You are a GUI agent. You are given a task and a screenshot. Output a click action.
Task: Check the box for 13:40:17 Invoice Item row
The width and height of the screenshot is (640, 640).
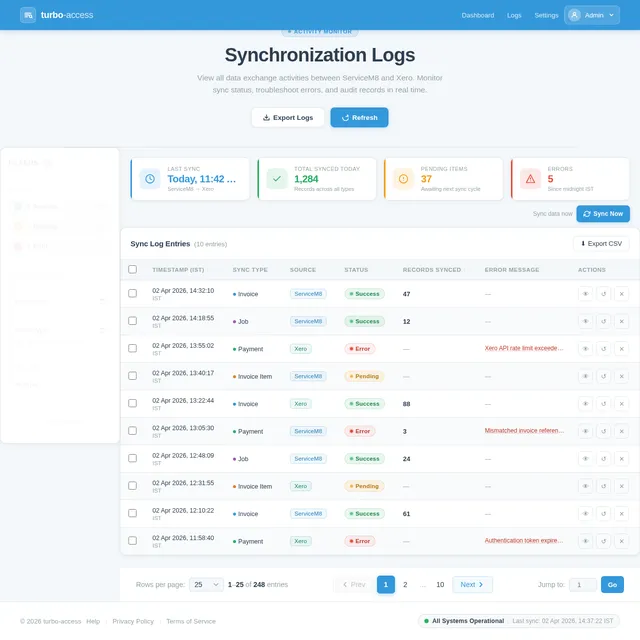(x=133, y=376)
